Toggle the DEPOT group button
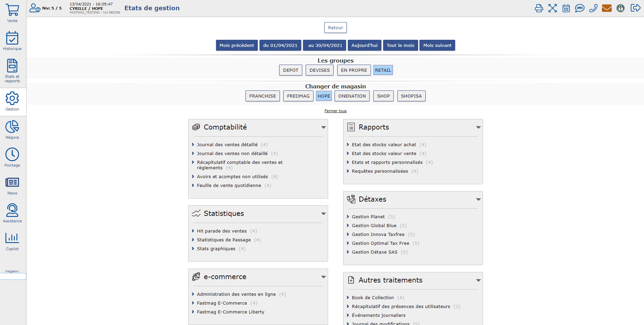644x325 pixels. pyautogui.click(x=290, y=70)
